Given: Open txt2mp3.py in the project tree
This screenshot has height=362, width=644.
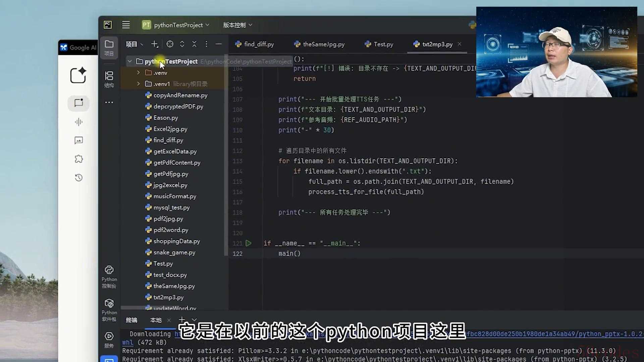Looking at the screenshot, I should (164, 297).
